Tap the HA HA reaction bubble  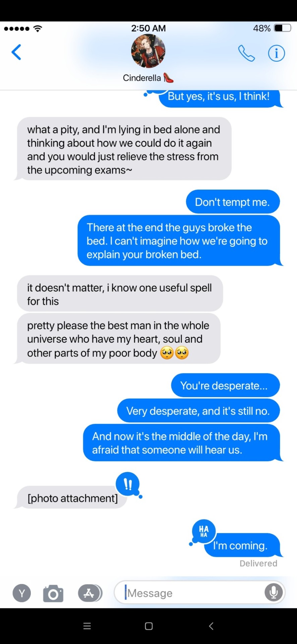click(x=204, y=531)
